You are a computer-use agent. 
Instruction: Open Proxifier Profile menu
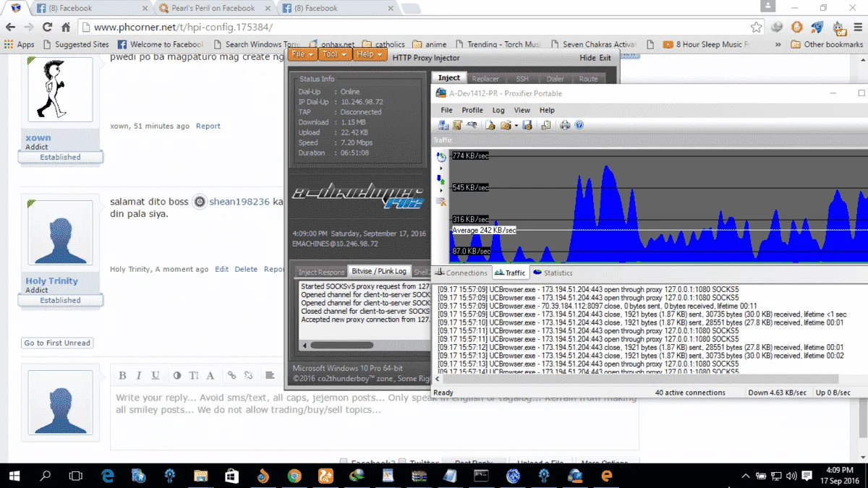472,110
